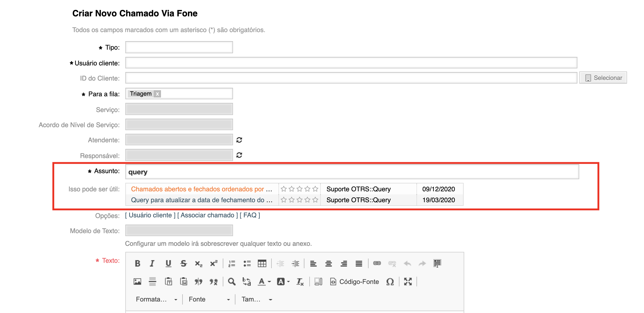Maximize the editor to fullscreen

click(408, 282)
